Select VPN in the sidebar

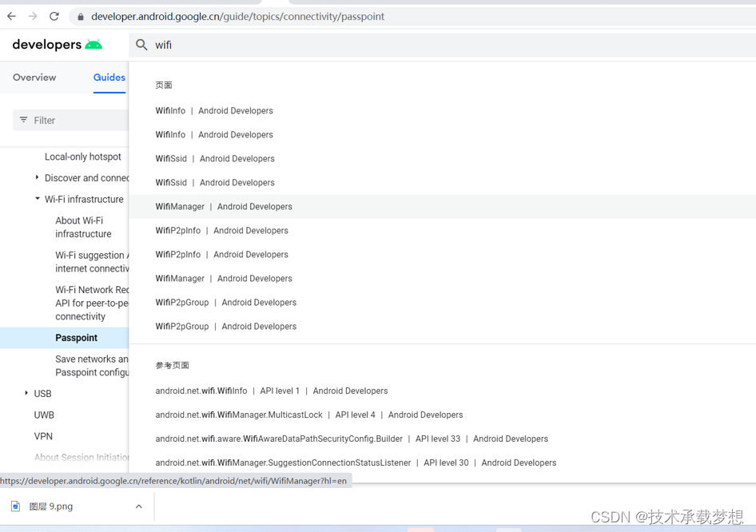click(x=43, y=436)
